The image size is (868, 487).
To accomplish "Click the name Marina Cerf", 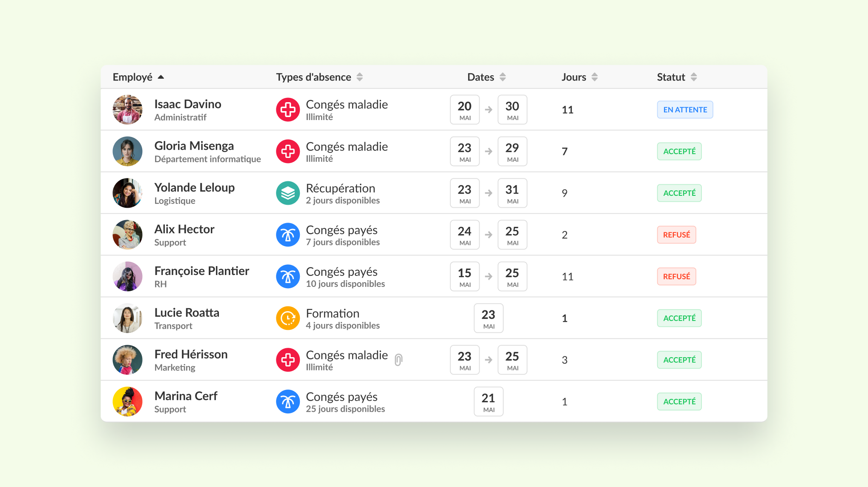I will tap(186, 396).
